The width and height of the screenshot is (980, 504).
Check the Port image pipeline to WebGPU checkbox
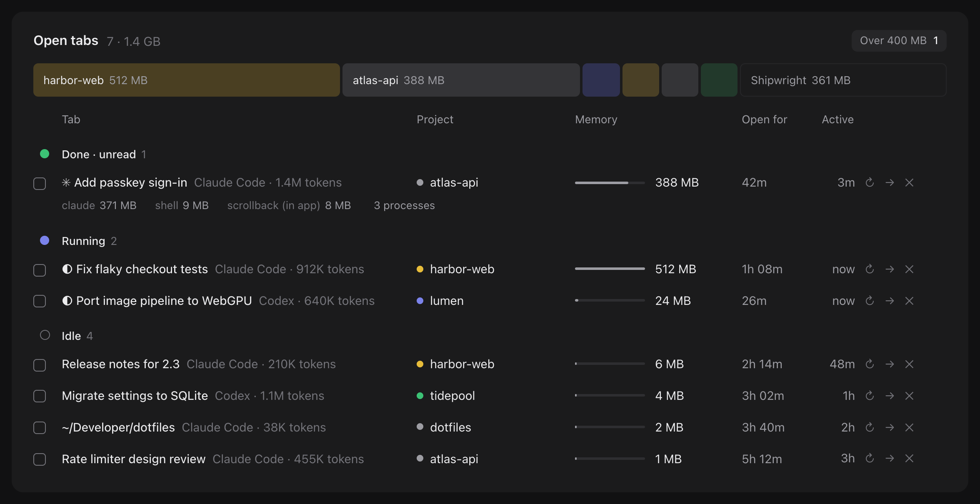[40, 301]
